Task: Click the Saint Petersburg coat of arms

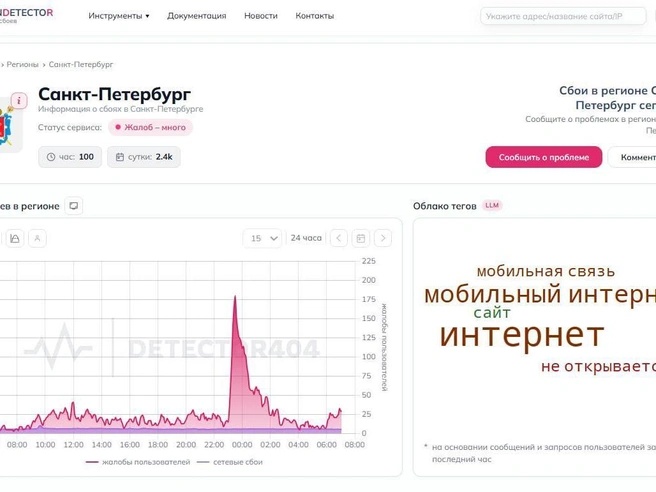Action: [8, 125]
